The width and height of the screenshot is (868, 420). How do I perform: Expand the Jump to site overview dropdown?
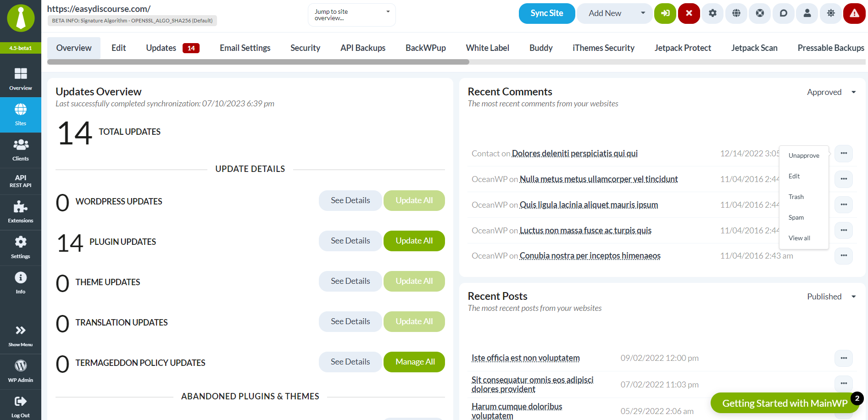pyautogui.click(x=351, y=15)
